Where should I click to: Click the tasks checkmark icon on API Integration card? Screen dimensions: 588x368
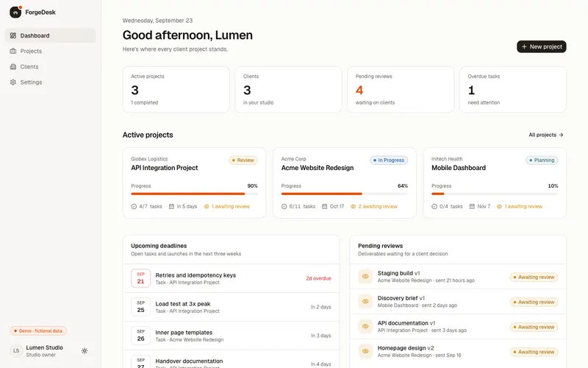coord(134,207)
